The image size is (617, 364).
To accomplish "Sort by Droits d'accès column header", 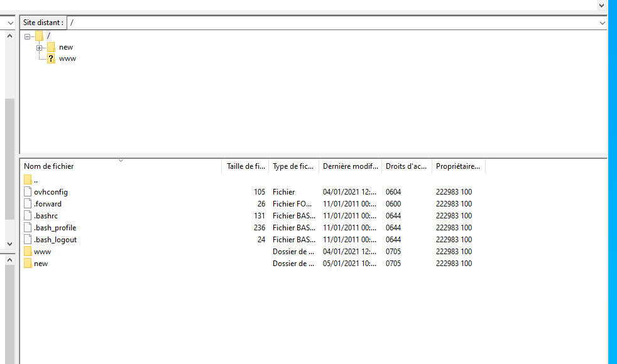I will [406, 166].
